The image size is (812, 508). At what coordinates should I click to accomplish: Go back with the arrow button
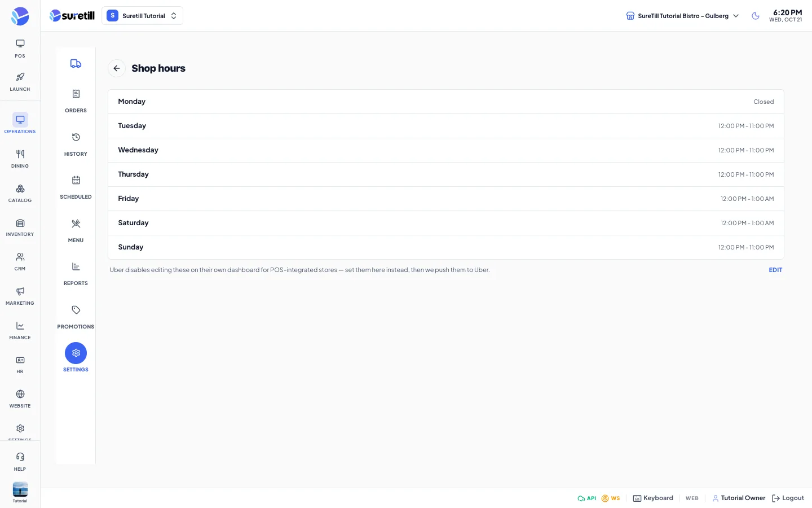(117, 68)
